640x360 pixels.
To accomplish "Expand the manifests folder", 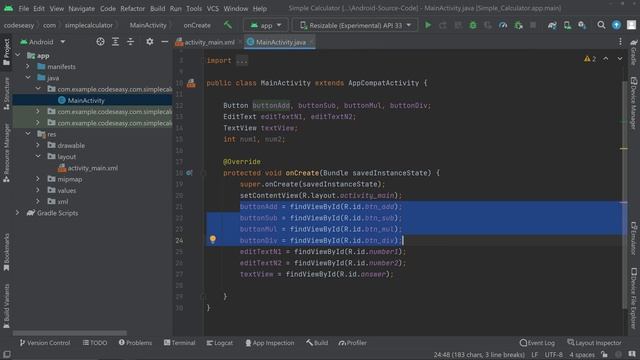I will (28, 66).
